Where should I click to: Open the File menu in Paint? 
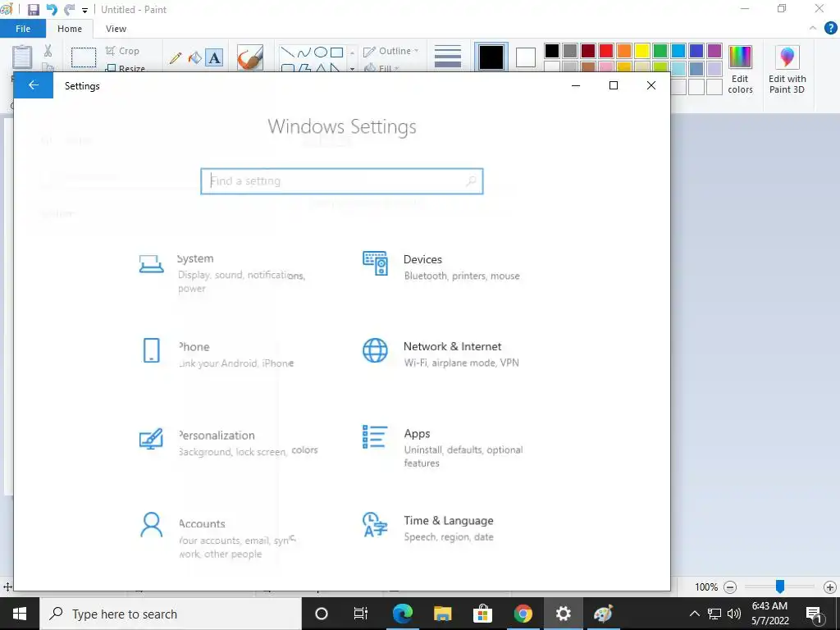[x=23, y=29]
